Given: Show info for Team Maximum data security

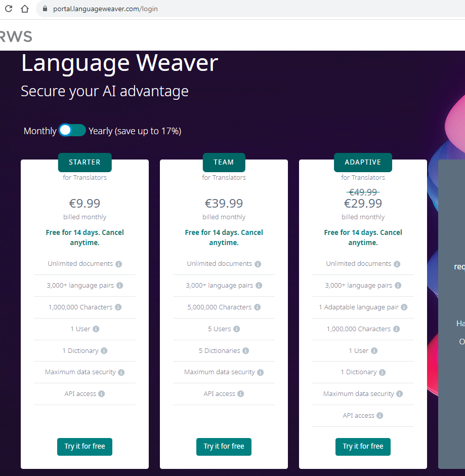Looking at the screenshot, I should [x=260, y=373].
